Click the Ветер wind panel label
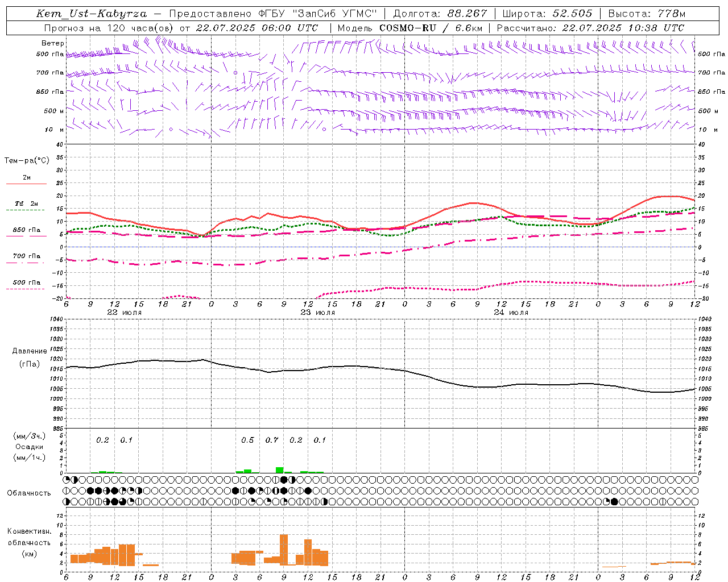728x582 pixels. [53, 43]
